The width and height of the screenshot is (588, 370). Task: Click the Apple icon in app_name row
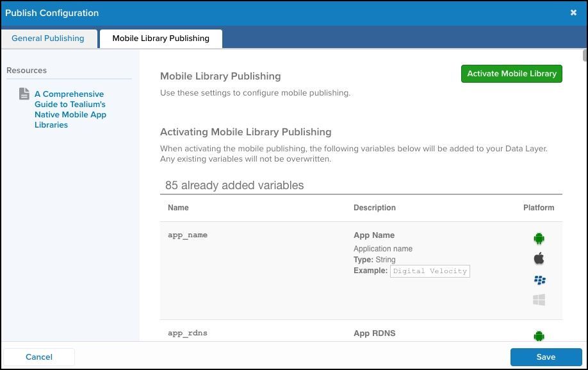click(539, 258)
